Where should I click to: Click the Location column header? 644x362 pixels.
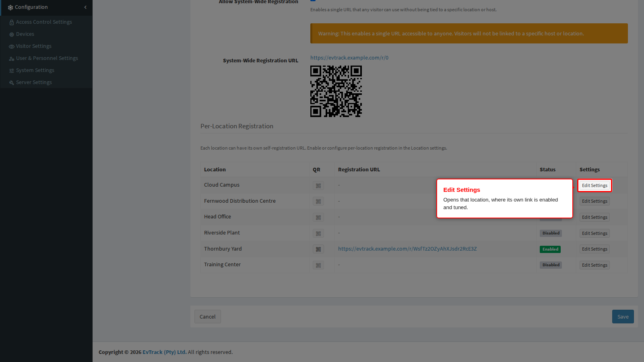[x=215, y=170]
